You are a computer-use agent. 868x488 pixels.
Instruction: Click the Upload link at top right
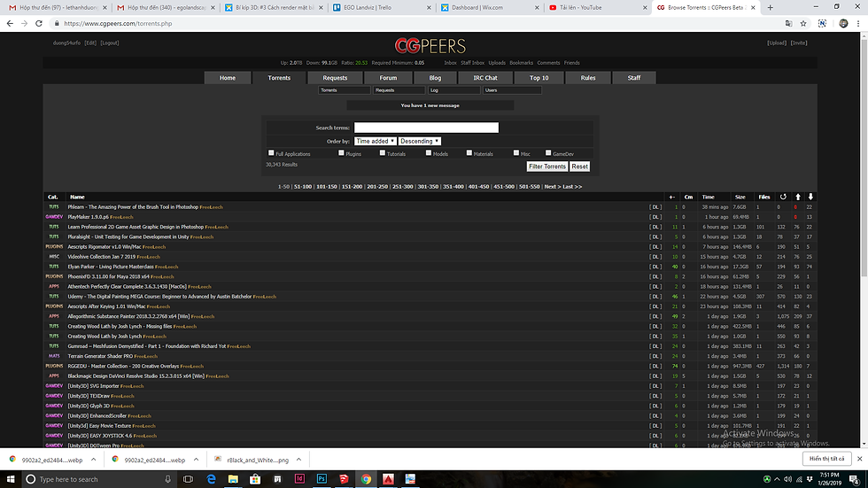(x=777, y=43)
